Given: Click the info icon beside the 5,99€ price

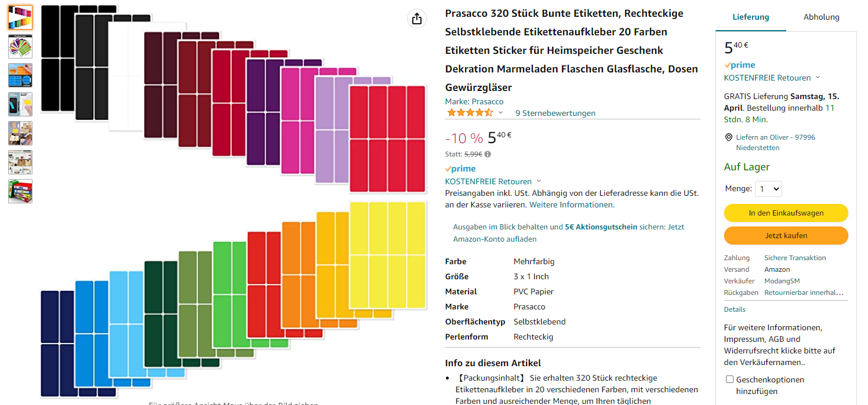Looking at the screenshot, I should click(488, 154).
